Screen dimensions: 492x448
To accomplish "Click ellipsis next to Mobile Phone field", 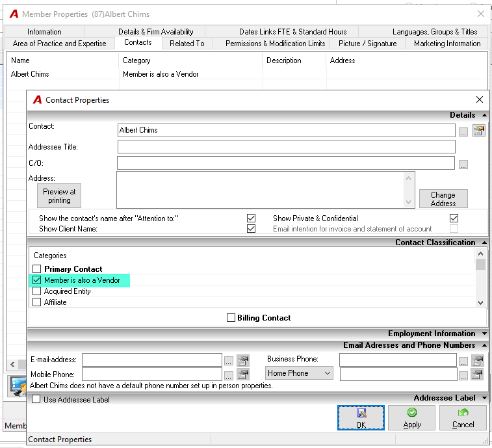I will (x=228, y=375).
